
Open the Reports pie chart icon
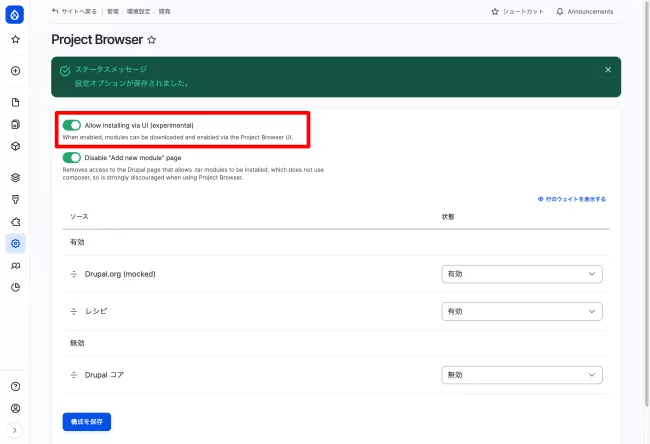[15, 287]
